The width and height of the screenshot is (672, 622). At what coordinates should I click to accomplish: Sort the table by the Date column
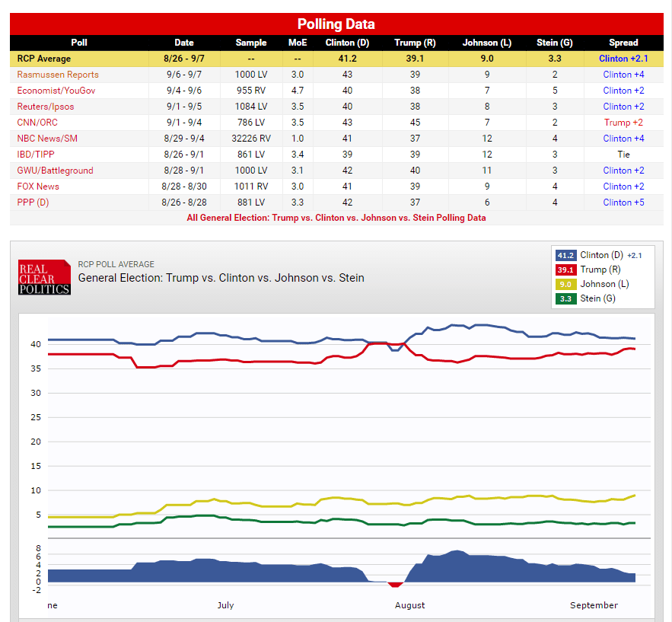point(183,43)
